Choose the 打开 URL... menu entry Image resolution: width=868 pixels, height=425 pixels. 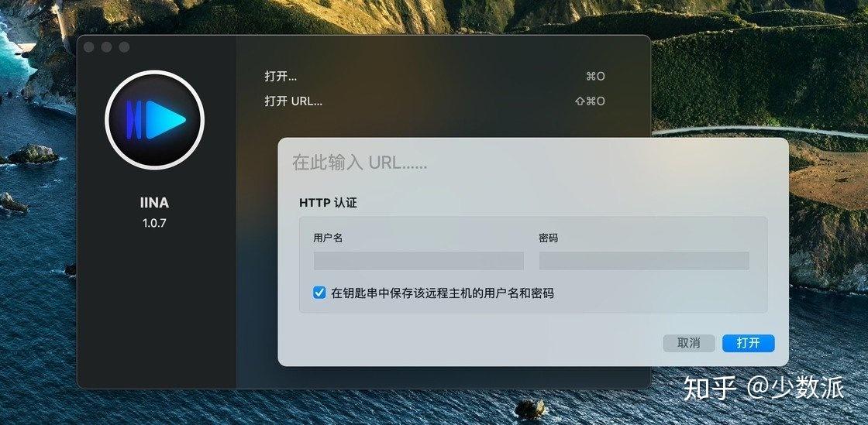tap(294, 101)
